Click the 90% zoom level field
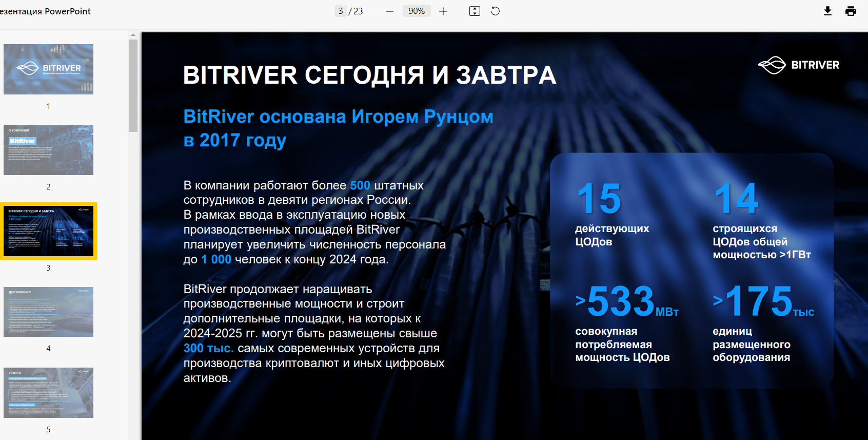 click(416, 11)
